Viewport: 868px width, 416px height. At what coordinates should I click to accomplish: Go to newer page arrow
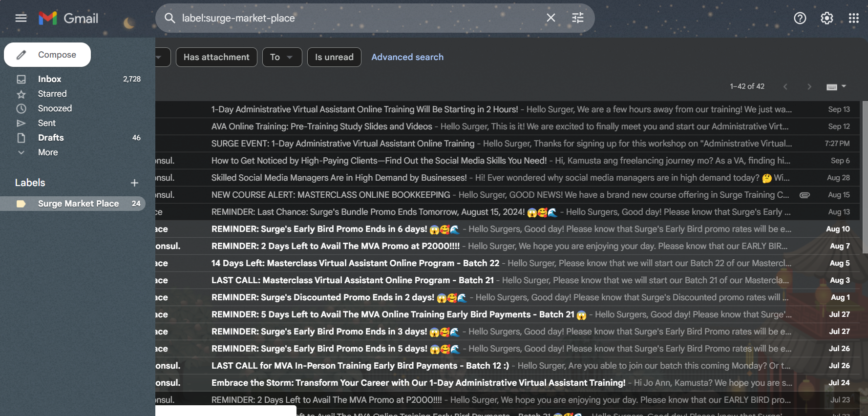[785, 86]
